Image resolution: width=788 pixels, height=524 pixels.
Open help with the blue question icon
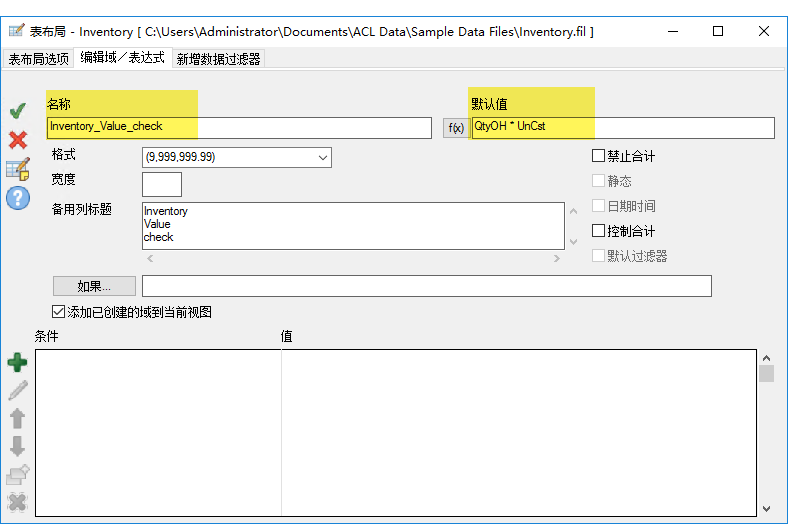point(18,198)
